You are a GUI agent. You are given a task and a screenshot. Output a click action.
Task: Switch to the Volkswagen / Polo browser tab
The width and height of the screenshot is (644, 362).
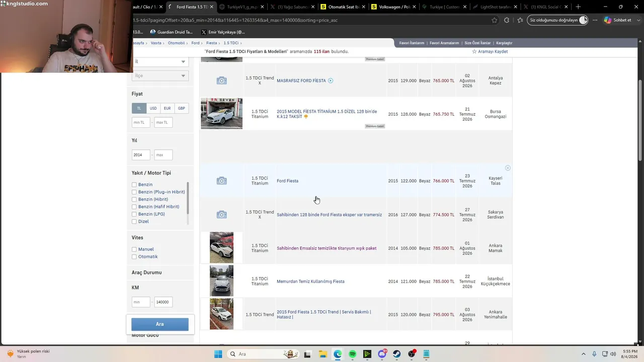pos(394,7)
